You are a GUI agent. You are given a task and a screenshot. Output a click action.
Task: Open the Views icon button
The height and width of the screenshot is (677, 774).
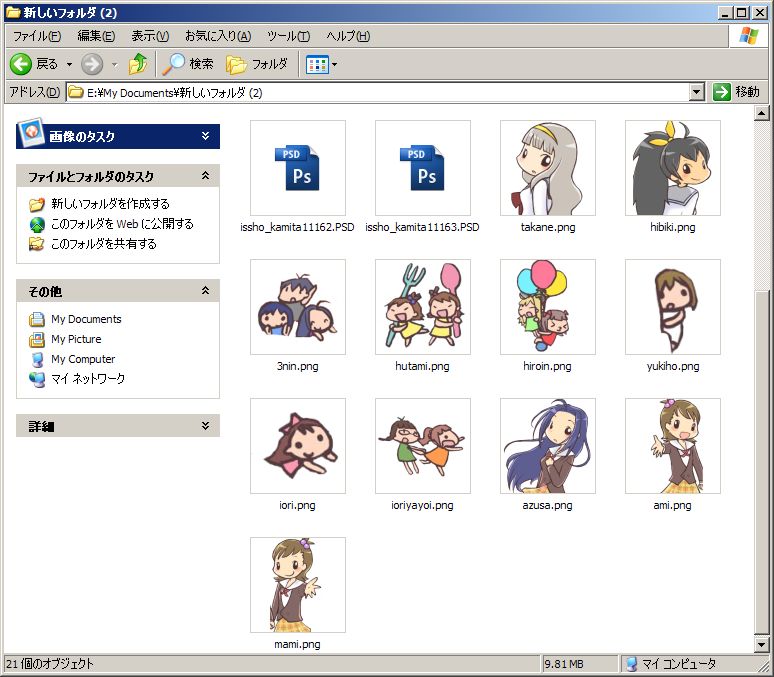coord(317,64)
